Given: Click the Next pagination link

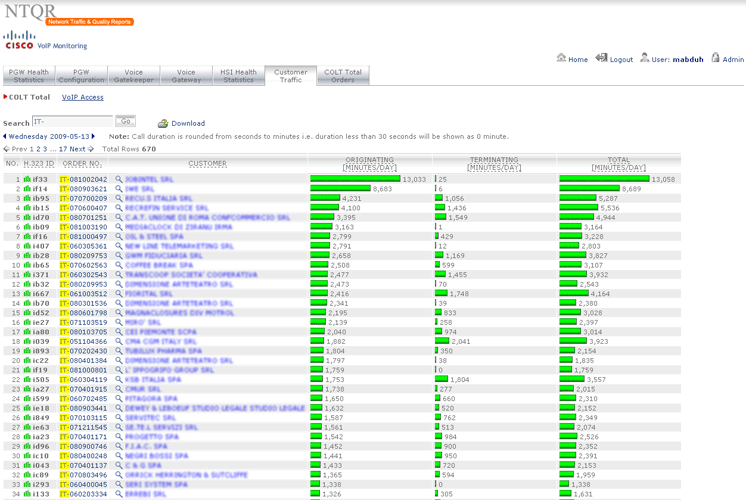Looking at the screenshot, I should [x=77, y=149].
